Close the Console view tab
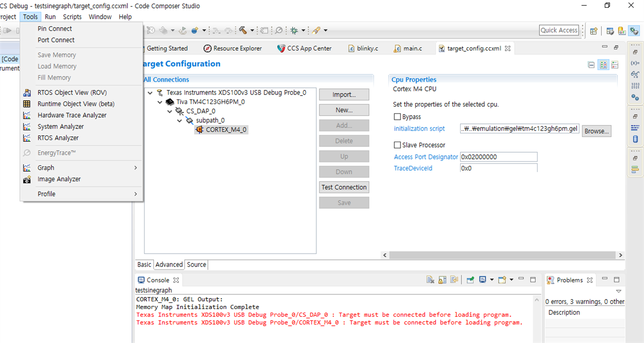The width and height of the screenshot is (644, 343). click(x=176, y=280)
